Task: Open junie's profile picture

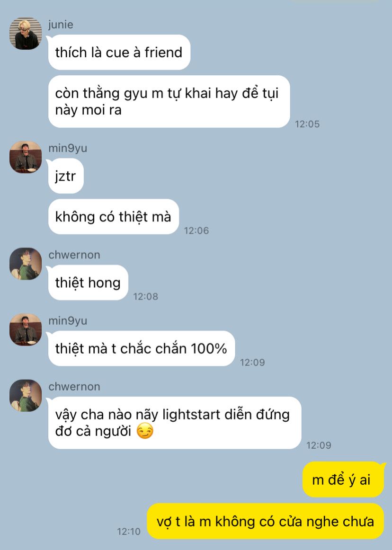Action: click(25, 34)
